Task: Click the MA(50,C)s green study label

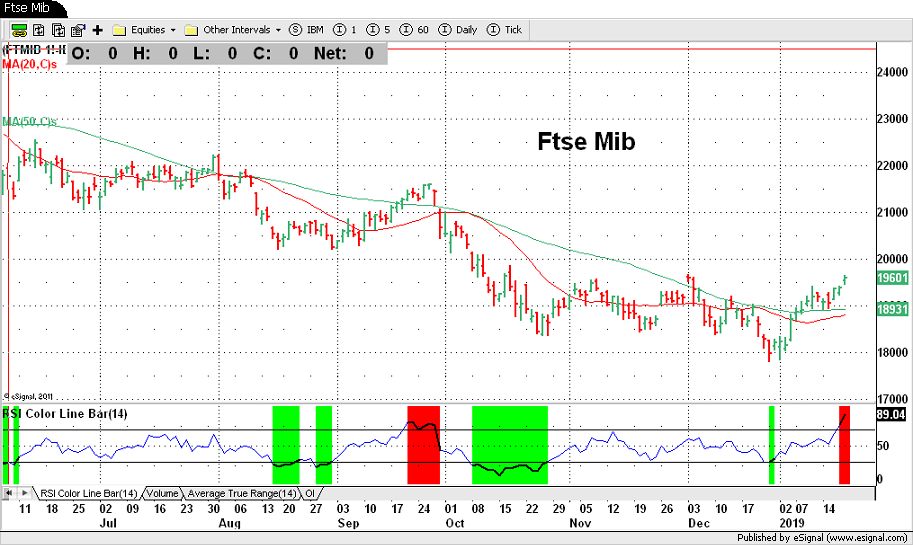Action: click(29, 122)
